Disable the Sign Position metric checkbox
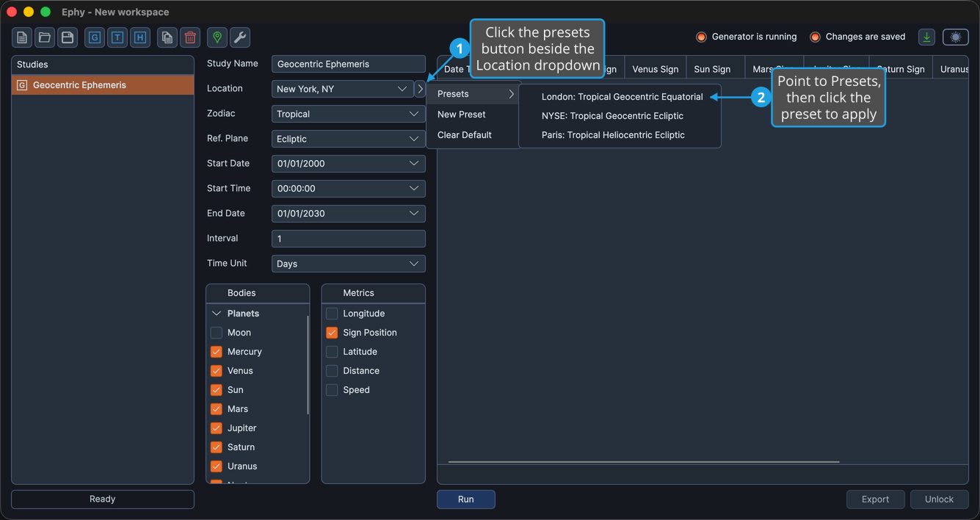Image resolution: width=980 pixels, height=520 pixels. 332,333
